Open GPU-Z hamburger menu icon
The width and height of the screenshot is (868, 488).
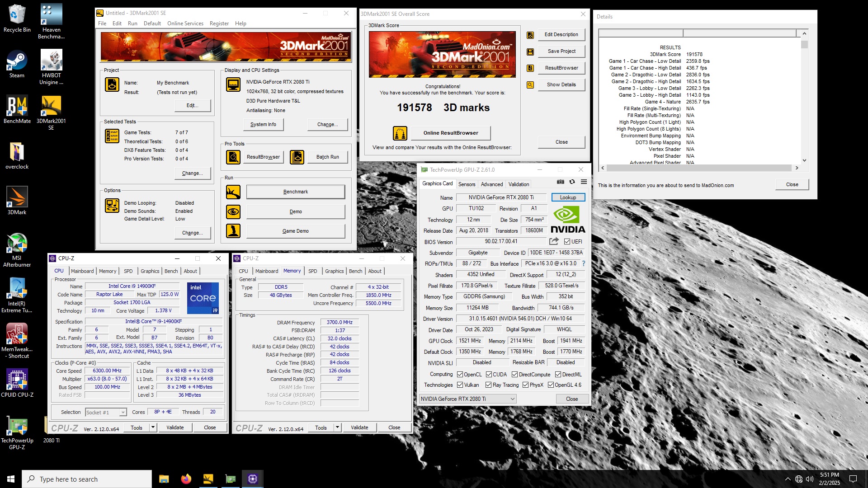click(584, 182)
